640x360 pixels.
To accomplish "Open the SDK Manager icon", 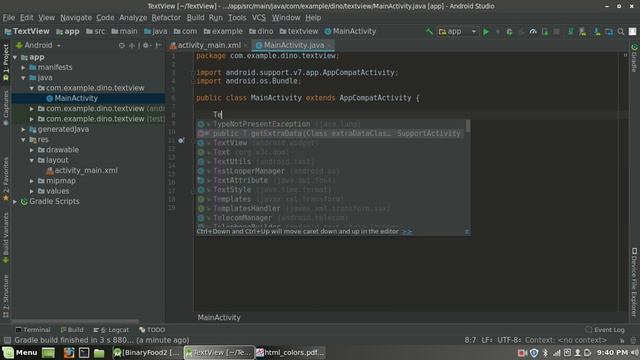I will point(597,31).
